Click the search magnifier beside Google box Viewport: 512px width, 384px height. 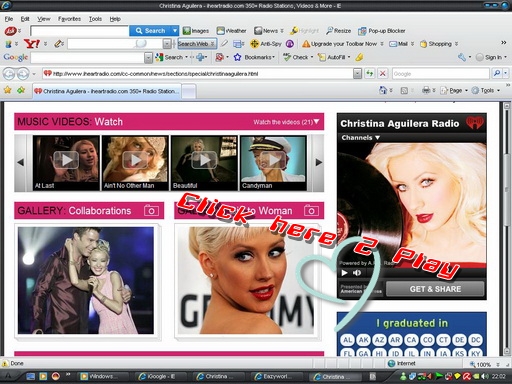pos(497,73)
